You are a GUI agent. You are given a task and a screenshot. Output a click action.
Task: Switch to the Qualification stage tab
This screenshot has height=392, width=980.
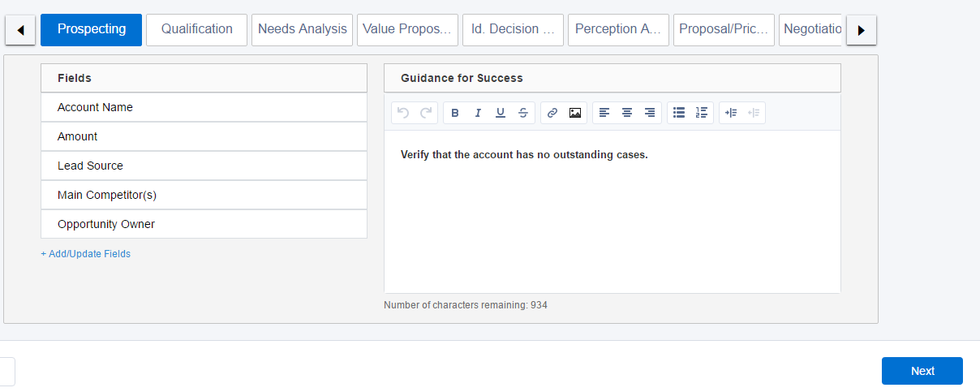(196, 29)
